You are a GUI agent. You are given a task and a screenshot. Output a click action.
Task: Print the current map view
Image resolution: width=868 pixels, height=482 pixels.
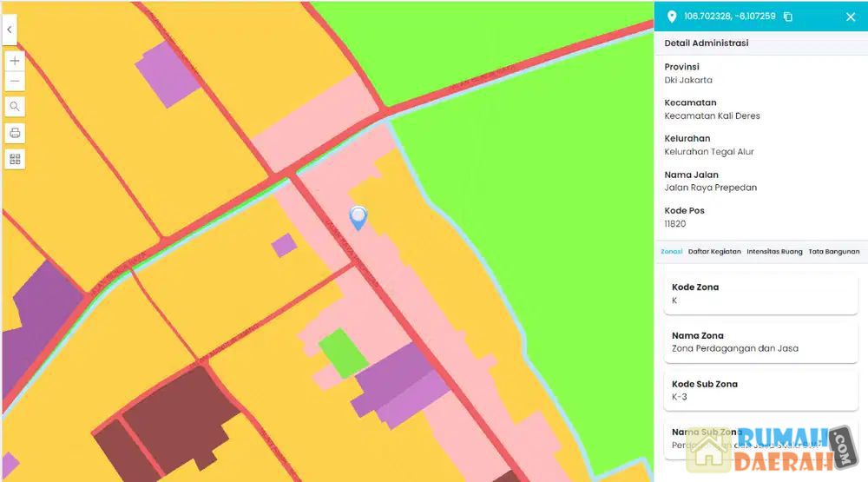(15, 133)
